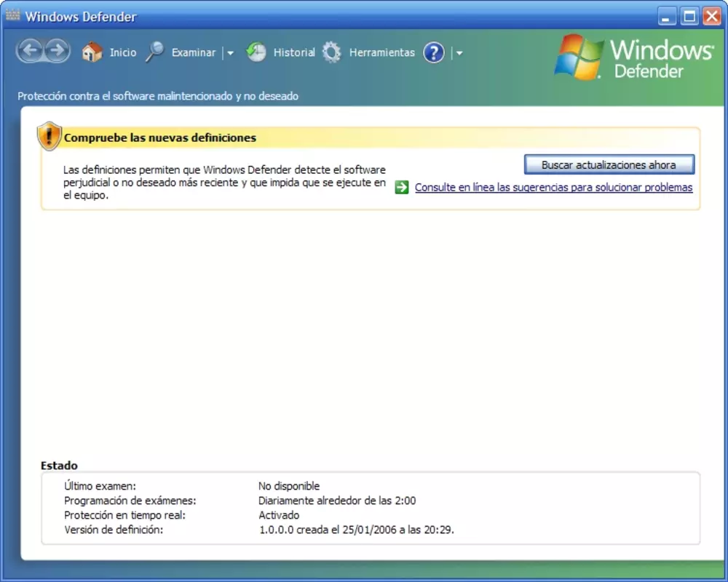728x582 pixels.
Task: Click the Programación de exámenes label
Action: coord(130,501)
